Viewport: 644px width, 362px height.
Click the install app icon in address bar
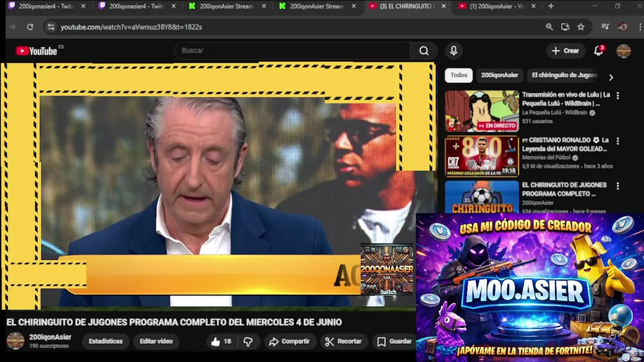[565, 27]
